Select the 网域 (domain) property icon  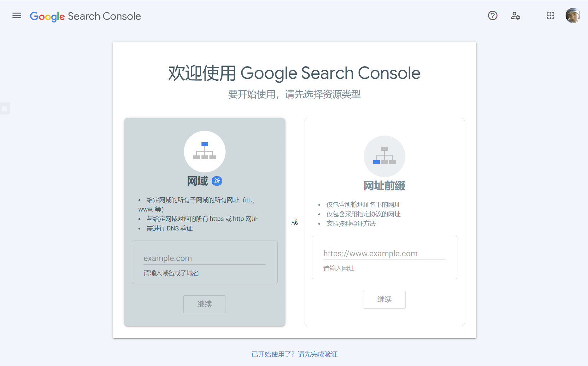click(204, 152)
